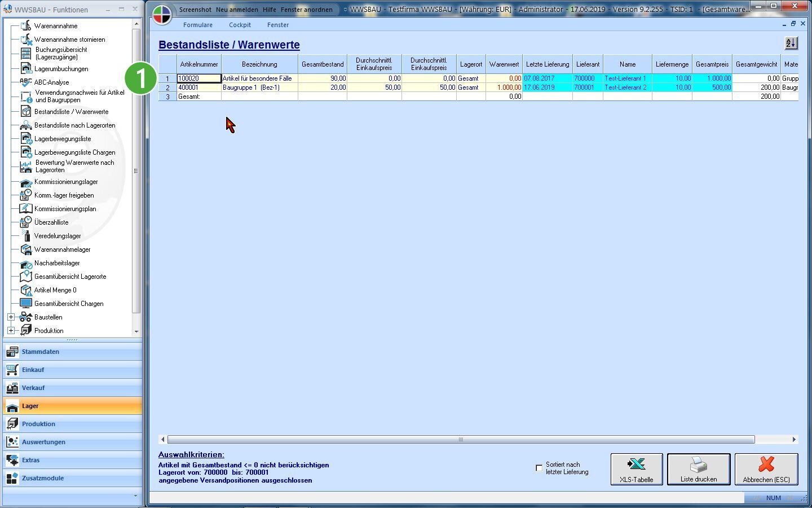Click the function tree scroll up arrow
This screenshot has width=812, height=508.
[x=136, y=24]
